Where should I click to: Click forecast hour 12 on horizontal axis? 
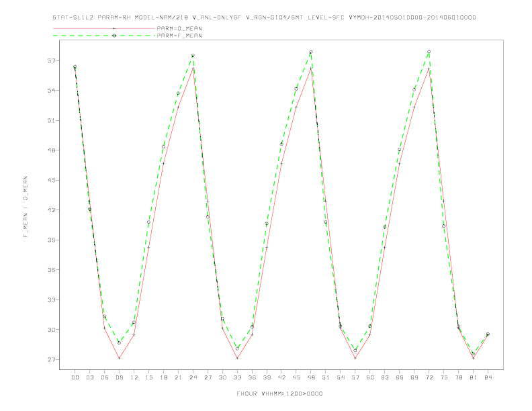pos(134,377)
